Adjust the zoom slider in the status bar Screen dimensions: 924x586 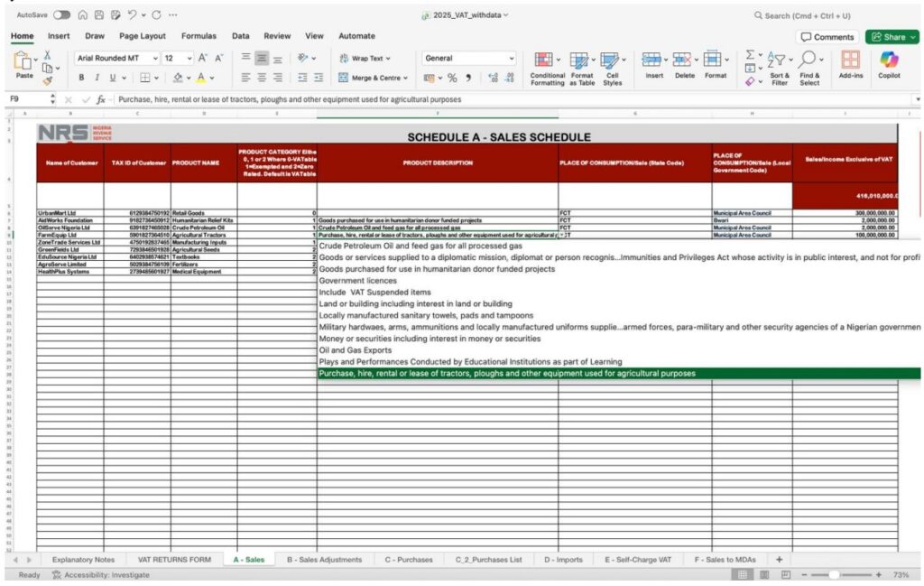[835, 574]
